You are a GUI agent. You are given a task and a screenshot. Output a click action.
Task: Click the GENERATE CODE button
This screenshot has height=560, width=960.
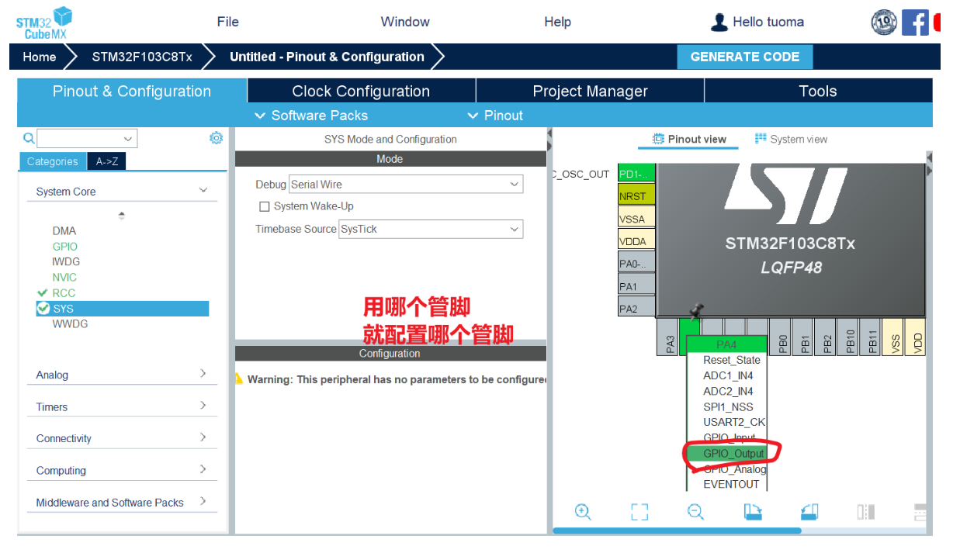(x=745, y=57)
